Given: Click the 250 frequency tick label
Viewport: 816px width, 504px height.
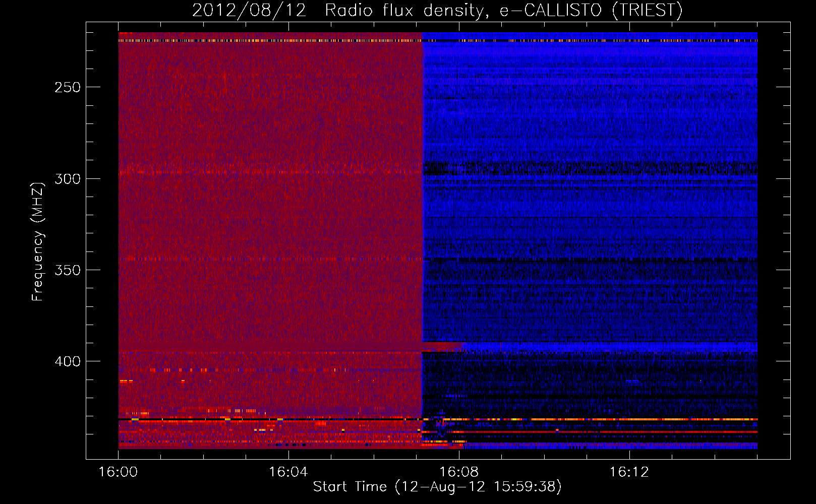Looking at the screenshot, I should tap(68, 87).
